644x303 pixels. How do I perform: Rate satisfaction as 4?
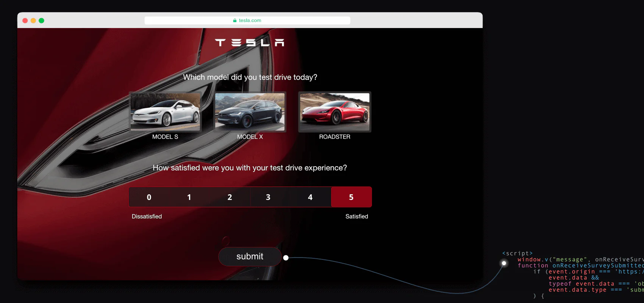[310, 197]
